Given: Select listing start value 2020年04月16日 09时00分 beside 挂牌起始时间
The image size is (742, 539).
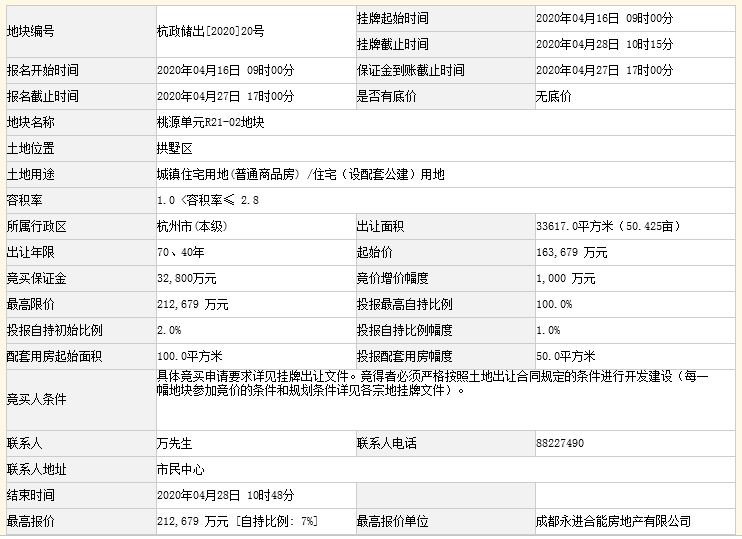Looking at the screenshot, I should [604, 18].
